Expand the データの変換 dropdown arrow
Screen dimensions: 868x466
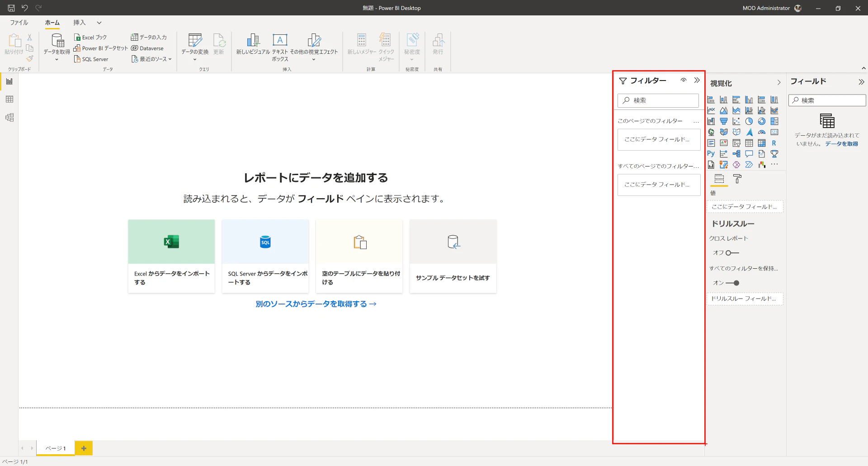(195, 59)
